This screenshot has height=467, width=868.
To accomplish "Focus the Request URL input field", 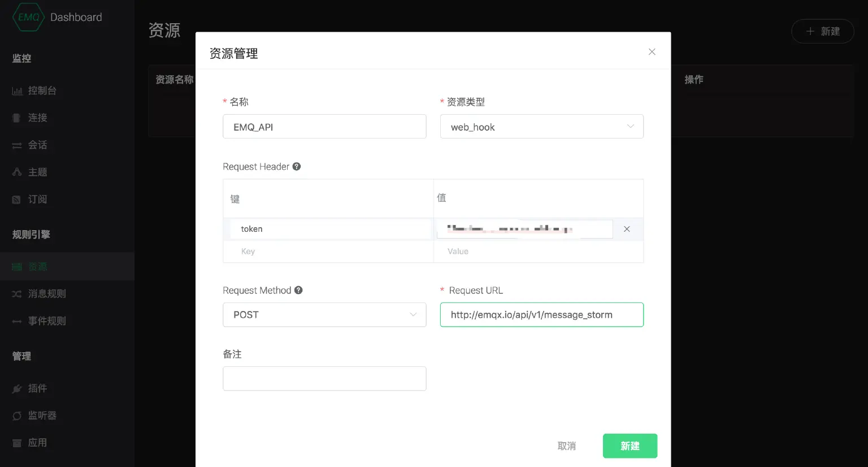I will point(541,315).
